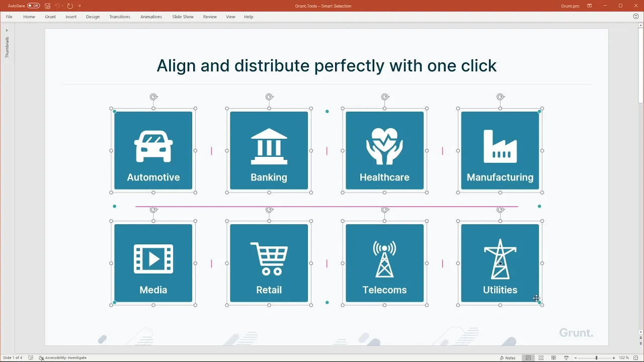Click rotation handle above Manufacturing tile
This screenshot has width=644, height=362.
click(500, 97)
